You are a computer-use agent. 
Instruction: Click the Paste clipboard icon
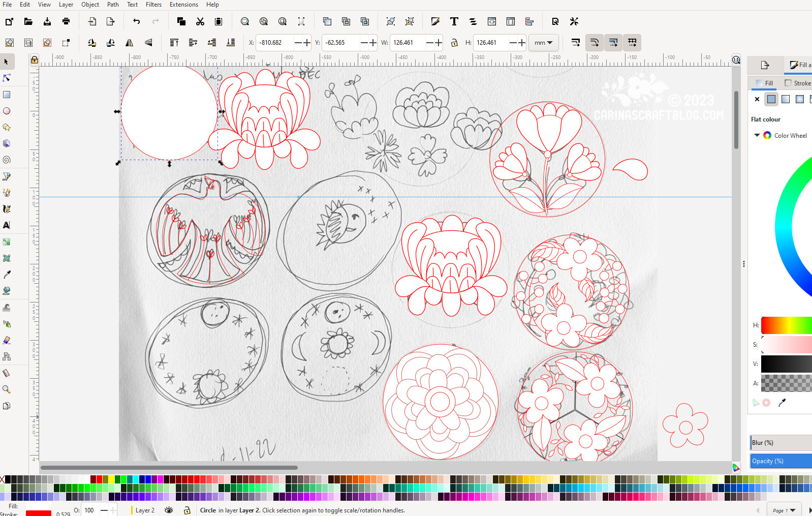click(x=218, y=21)
